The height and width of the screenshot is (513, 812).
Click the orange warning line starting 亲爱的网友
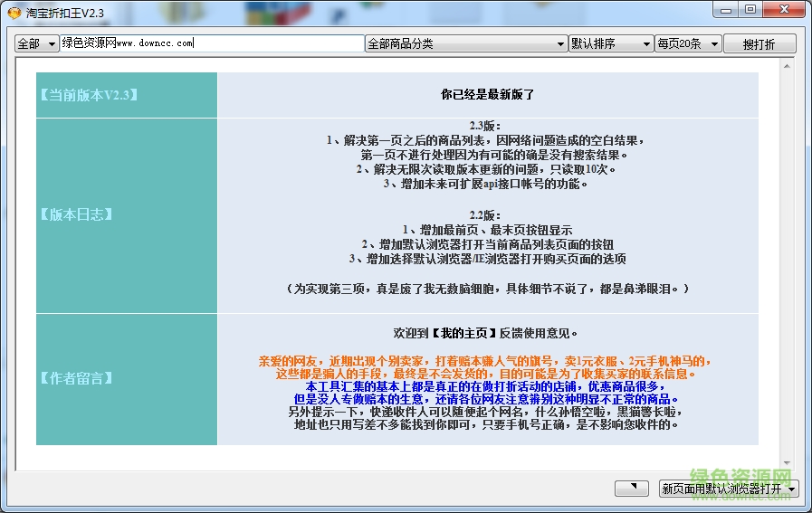coord(484,361)
